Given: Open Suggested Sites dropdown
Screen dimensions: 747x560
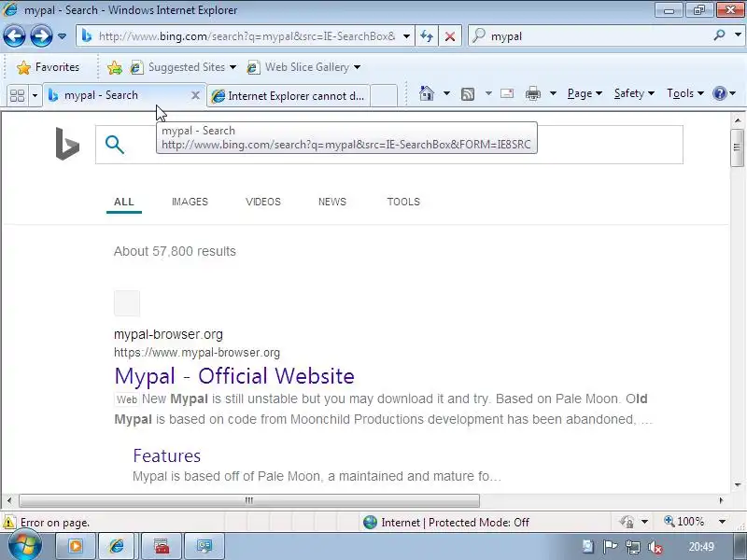Looking at the screenshot, I should (183, 67).
